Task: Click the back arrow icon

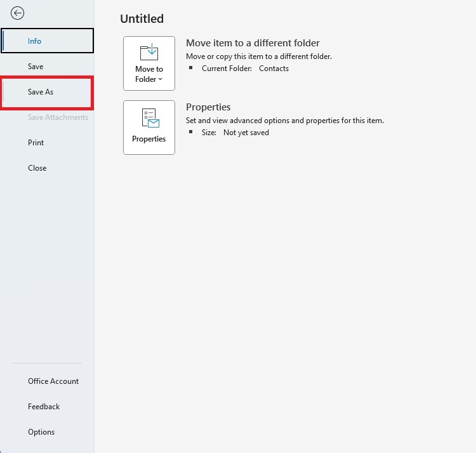Action: tap(17, 13)
